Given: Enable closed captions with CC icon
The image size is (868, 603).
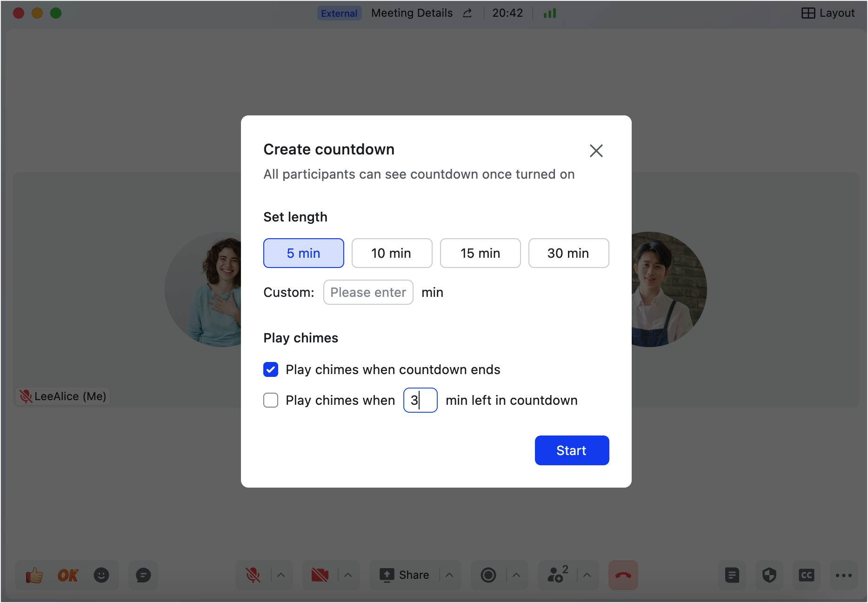Looking at the screenshot, I should tap(807, 575).
